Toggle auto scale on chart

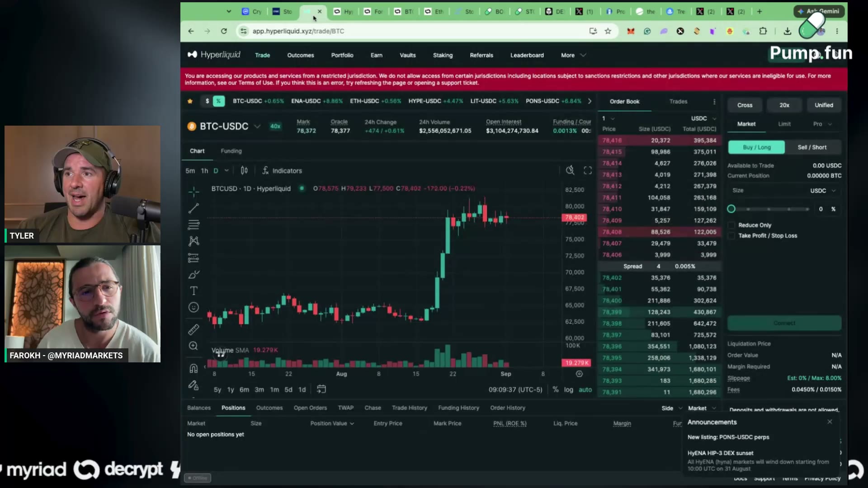point(585,389)
